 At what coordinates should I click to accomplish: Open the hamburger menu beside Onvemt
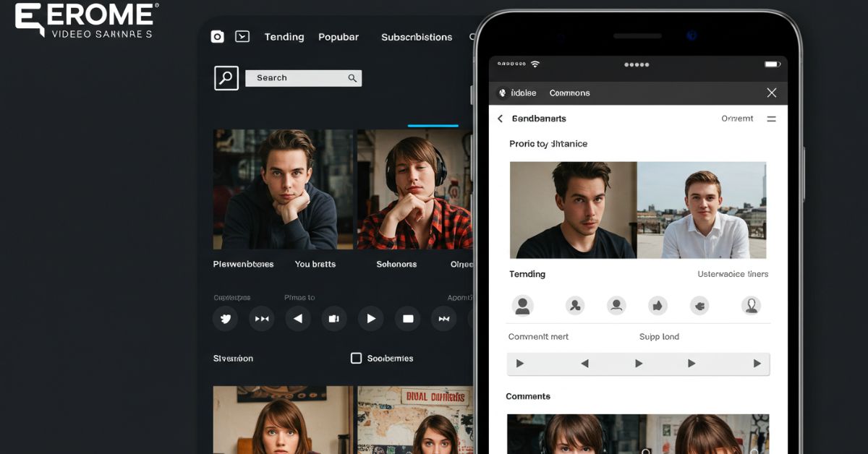[771, 119]
